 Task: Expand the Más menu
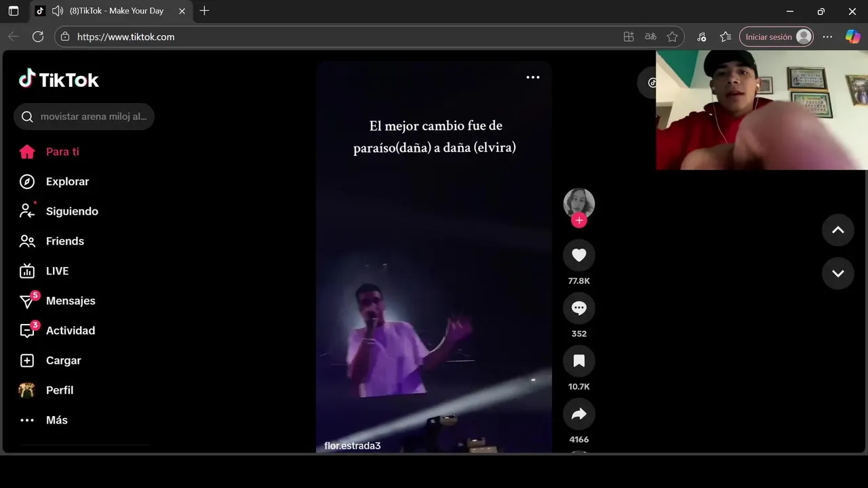tap(57, 420)
